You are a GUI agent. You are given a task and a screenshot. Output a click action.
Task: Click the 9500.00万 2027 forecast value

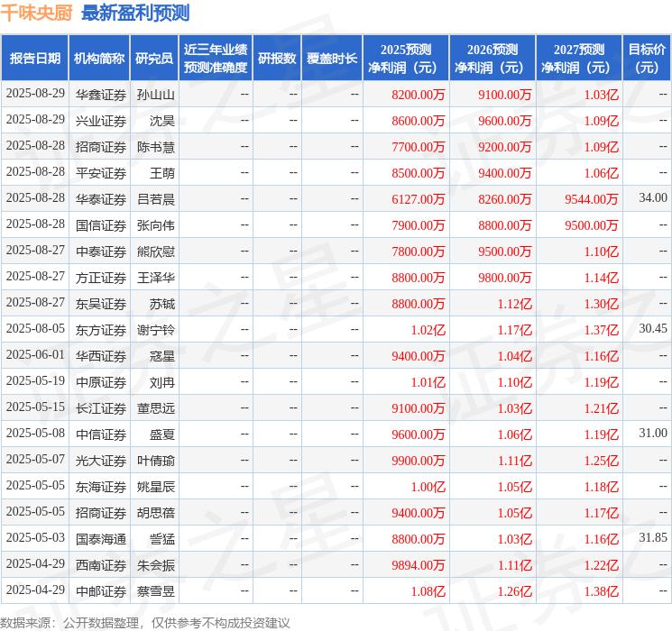pos(592,225)
